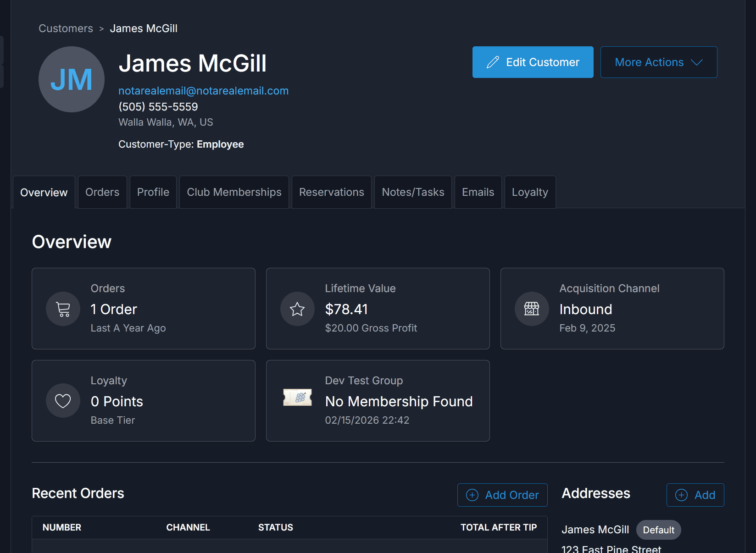Screen dimensions: 756x553
Task: Open the Emails tab
Action: (x=478, y=192)
